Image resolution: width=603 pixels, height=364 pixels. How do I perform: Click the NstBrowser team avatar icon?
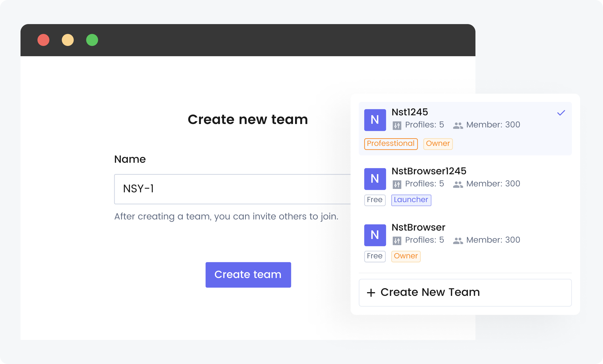coord(375,235)
